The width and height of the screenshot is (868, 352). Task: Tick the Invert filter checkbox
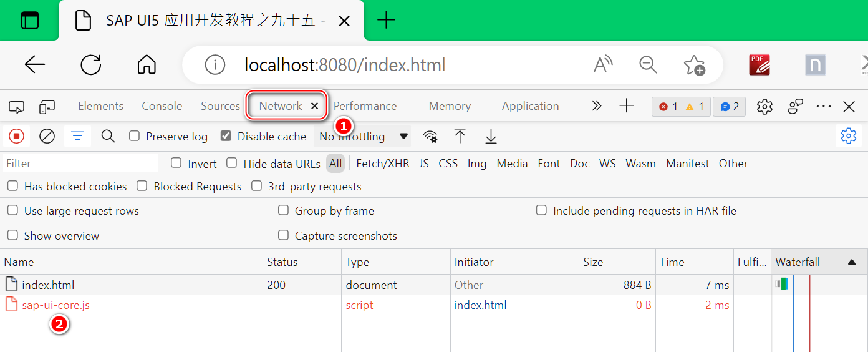point(176,163)
